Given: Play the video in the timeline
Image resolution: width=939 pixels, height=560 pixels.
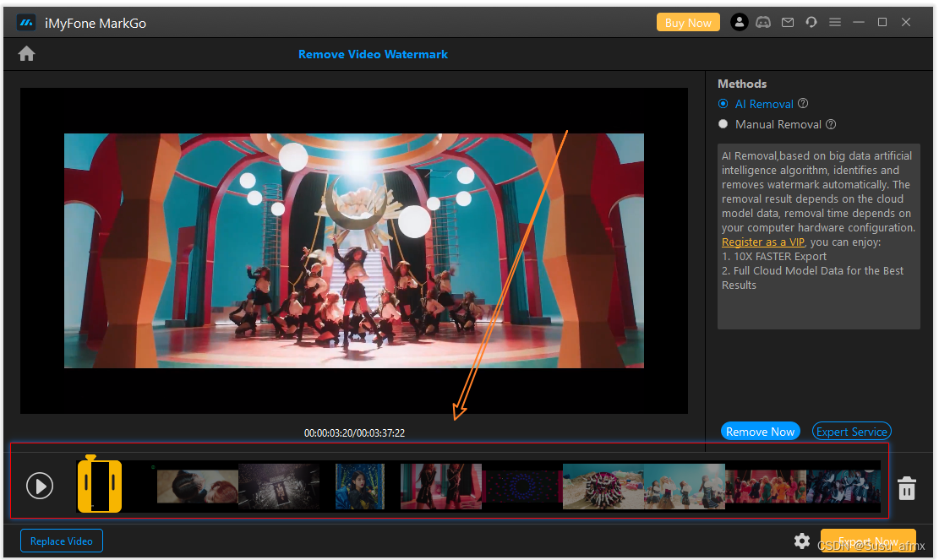Looking at the screenshot, I should click(x=40, y=486).
